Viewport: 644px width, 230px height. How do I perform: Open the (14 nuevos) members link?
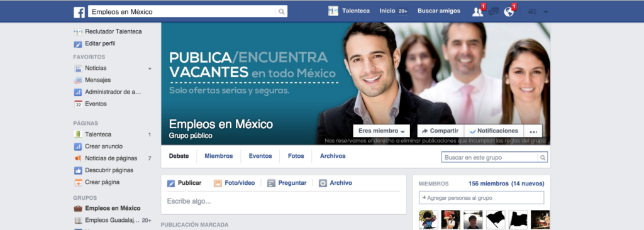pyautogui.click(x=528, y=183)
